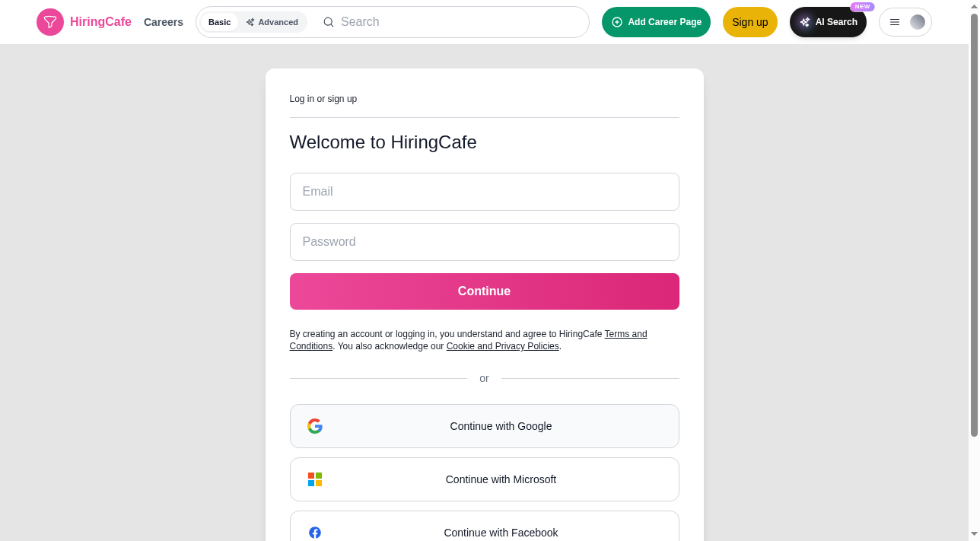Click the yellow Sign up button
980x541 pixels.
(x=750, y=22)
